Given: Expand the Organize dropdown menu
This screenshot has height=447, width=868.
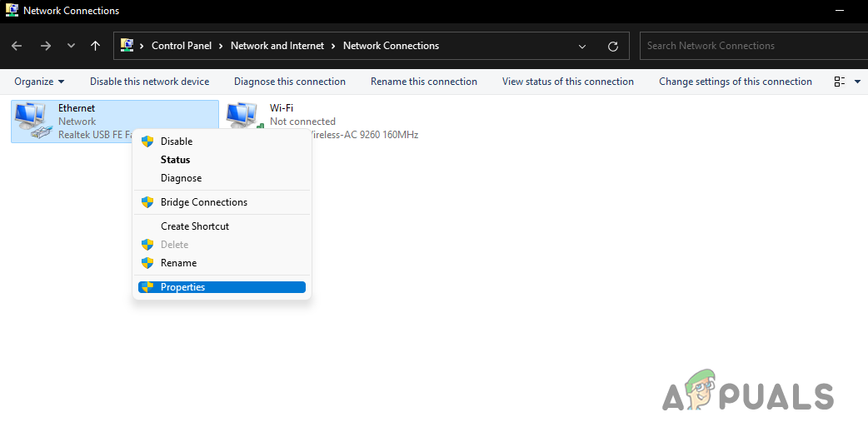Looking at the screenshot, I should click(x=39, y=82).
